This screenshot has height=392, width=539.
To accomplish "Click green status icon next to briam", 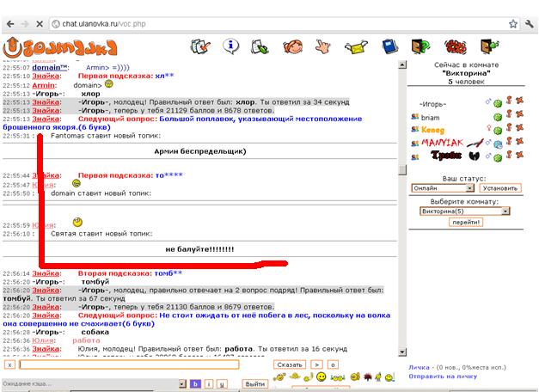I will point(497,116).
